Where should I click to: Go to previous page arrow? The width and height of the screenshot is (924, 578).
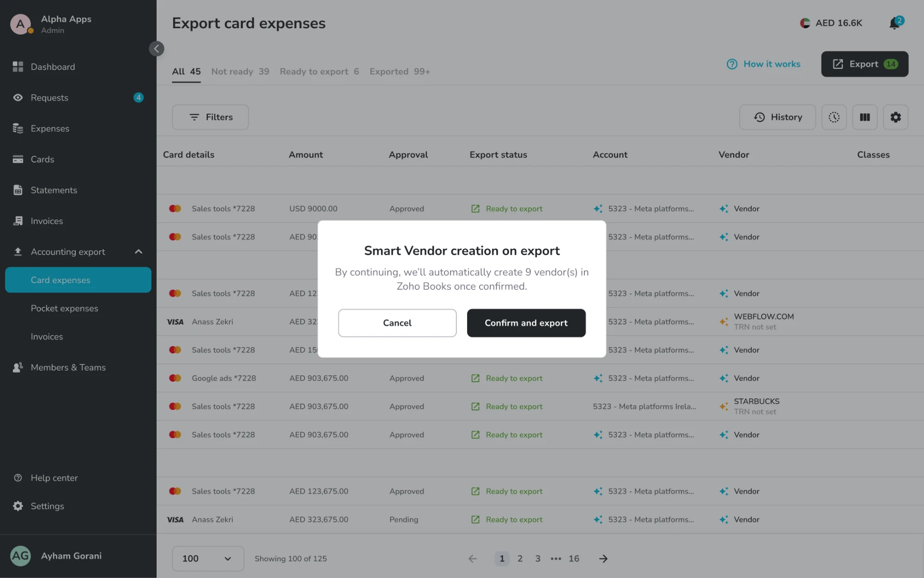[472, 559]
